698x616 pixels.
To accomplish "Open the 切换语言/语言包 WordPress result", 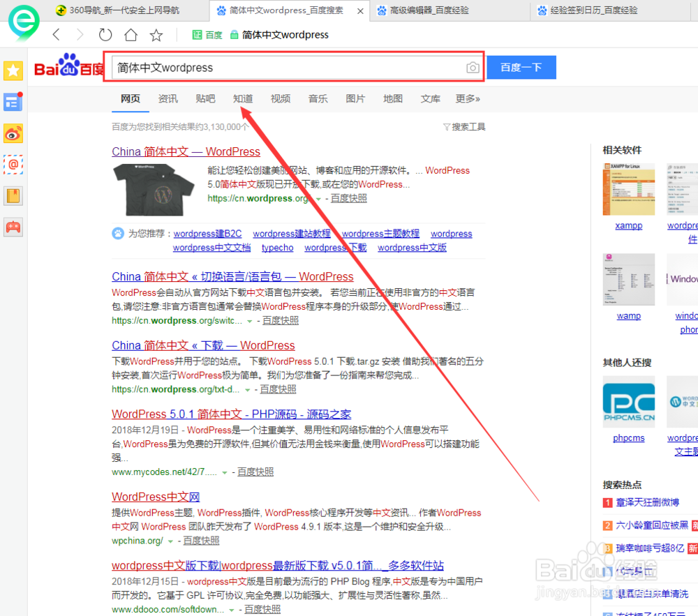I will point(232,277).
